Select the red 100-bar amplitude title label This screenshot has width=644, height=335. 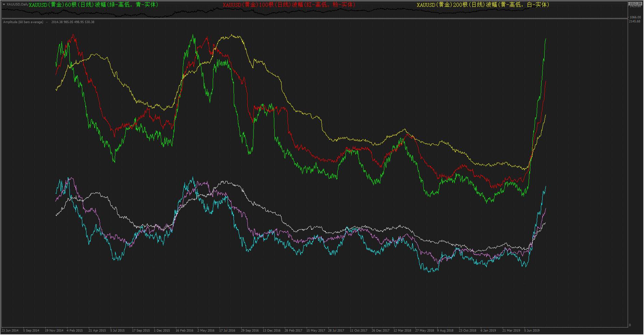(x=289, y=5)
